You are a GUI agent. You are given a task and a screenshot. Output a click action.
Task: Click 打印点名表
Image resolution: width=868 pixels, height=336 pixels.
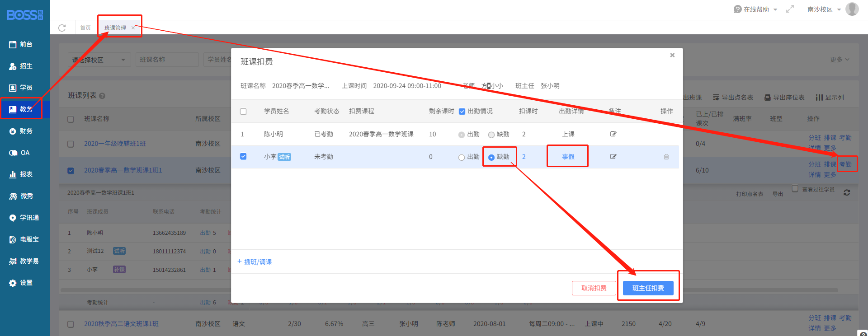(750, 194)
